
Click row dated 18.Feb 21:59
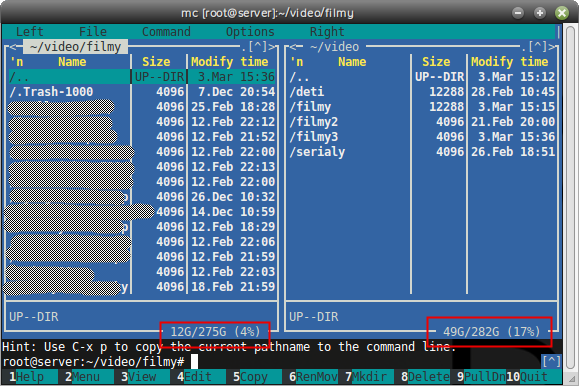142,287
